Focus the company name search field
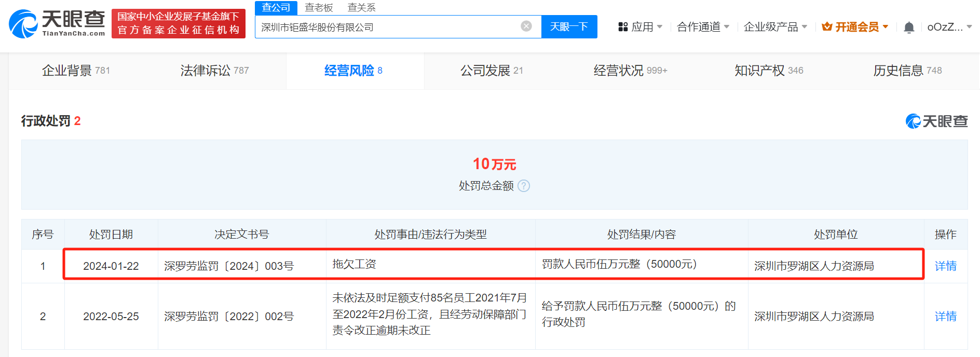Viewport: 980px width, 357px height. pos(398,27)
